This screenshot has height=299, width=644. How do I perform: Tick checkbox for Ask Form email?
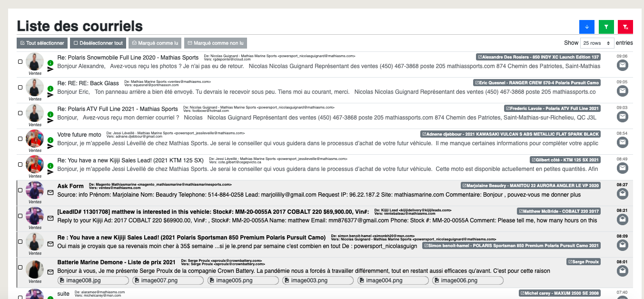[x=20, y=190]
